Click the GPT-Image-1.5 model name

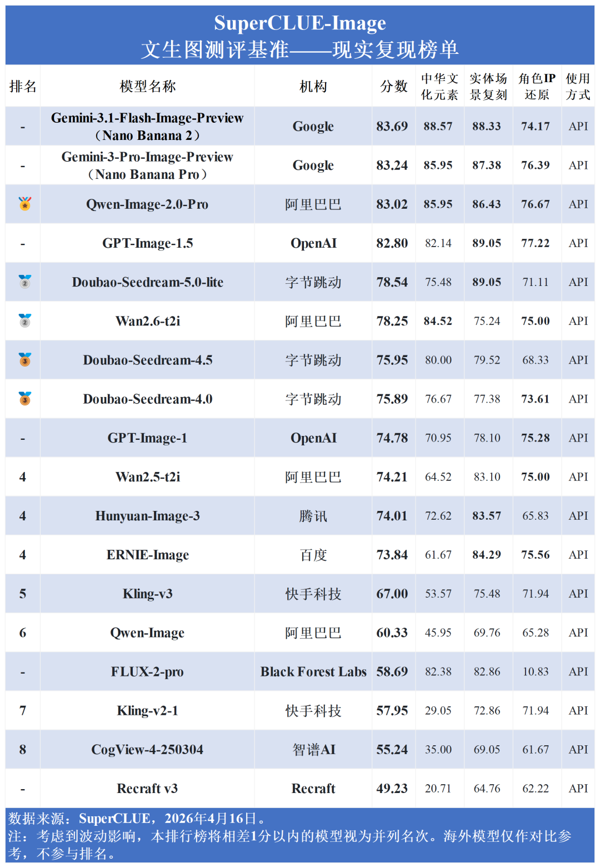(148, 243)
